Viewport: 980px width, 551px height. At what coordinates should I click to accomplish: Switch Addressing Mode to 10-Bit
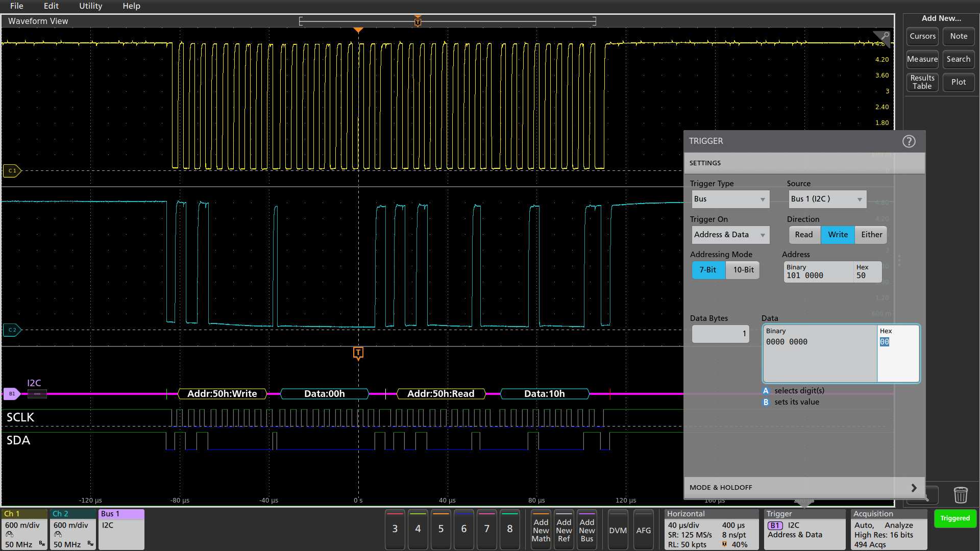tap(743, 270)
